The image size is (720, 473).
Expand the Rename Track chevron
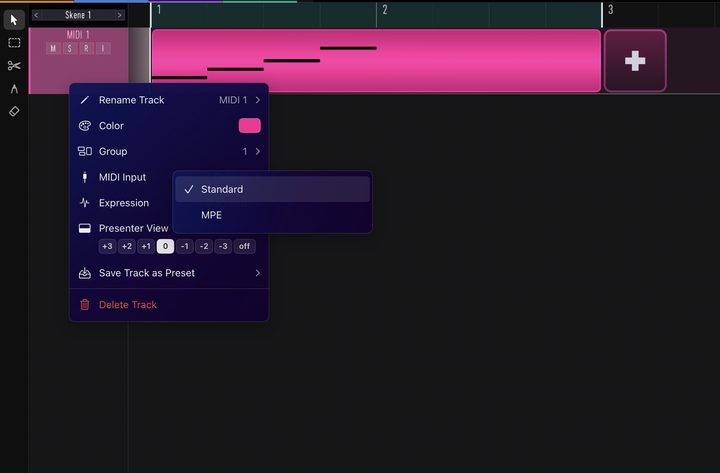(258, 100)
